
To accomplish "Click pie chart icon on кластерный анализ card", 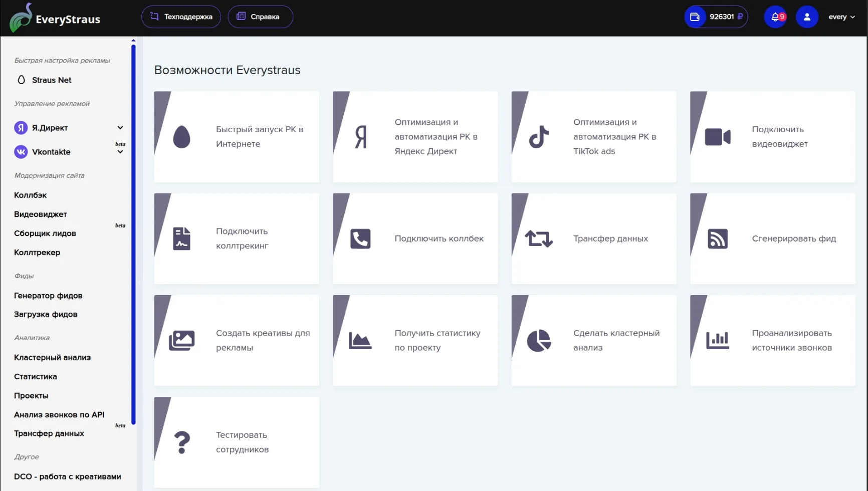I will pos(539,341).
